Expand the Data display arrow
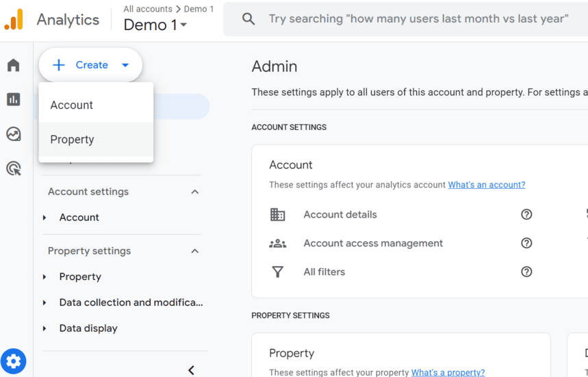 [44, 328]
